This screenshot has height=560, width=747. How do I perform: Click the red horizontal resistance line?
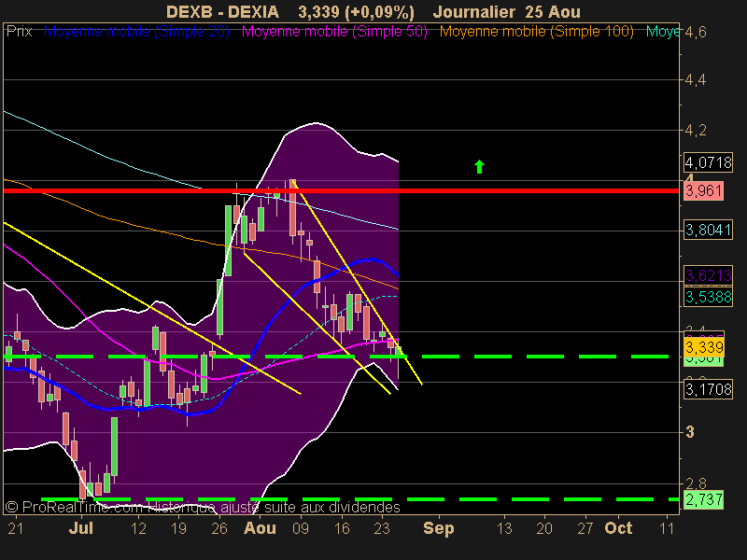tap(341, 191)
